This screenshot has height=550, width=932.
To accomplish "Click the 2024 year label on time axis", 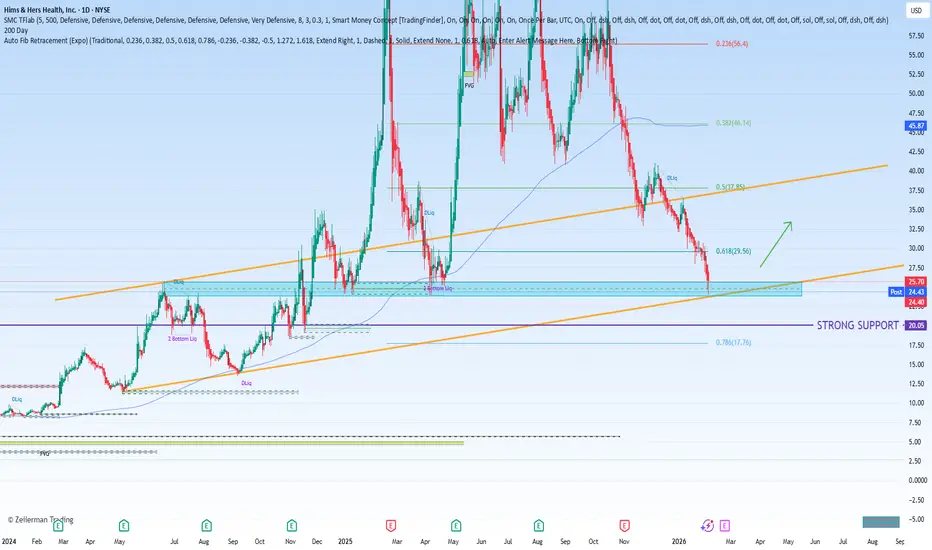I will tap(9, 542).
